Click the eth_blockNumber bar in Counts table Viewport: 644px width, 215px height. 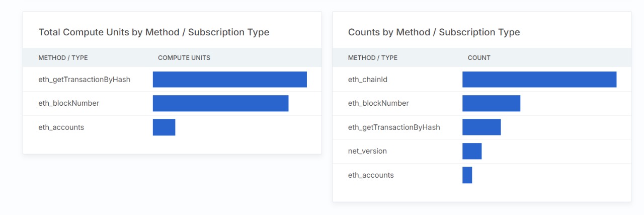pos(491,103)
